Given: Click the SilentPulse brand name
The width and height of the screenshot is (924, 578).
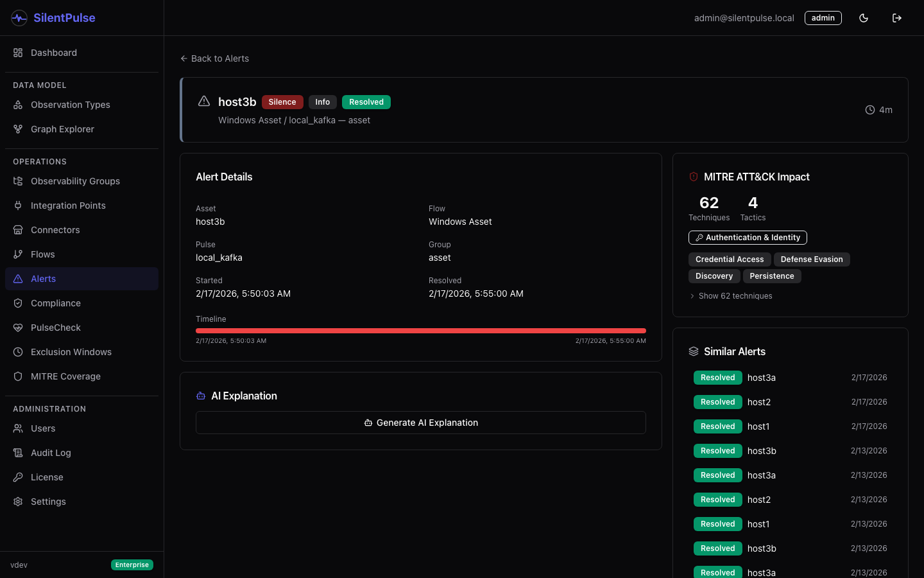Looking at the screenshot, I should [64, 18].
